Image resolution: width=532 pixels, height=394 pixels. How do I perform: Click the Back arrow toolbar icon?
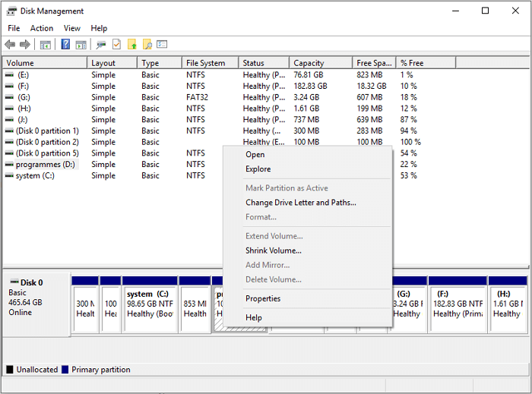10,45
